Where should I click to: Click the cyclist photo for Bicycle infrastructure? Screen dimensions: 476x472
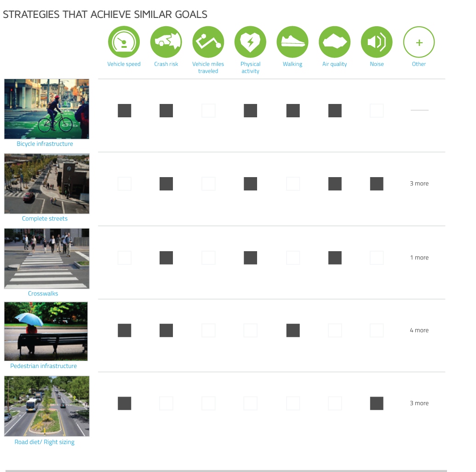tap(47, 109)
